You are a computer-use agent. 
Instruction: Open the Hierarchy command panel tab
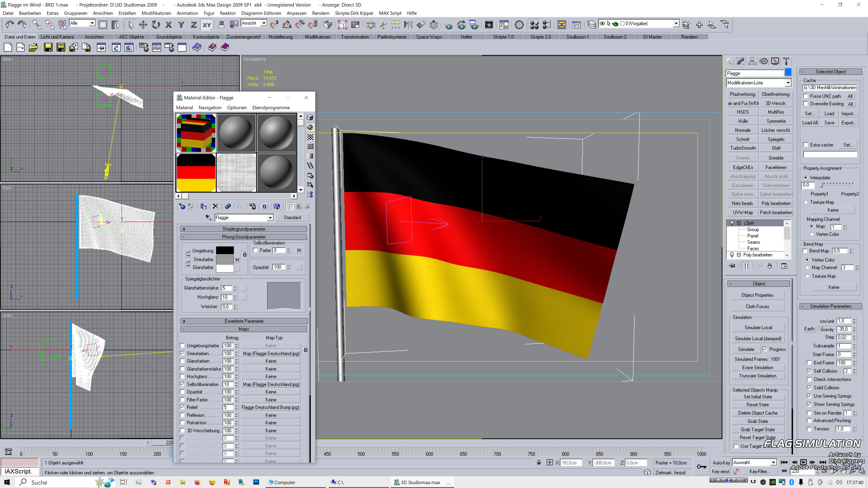point(752,61)
